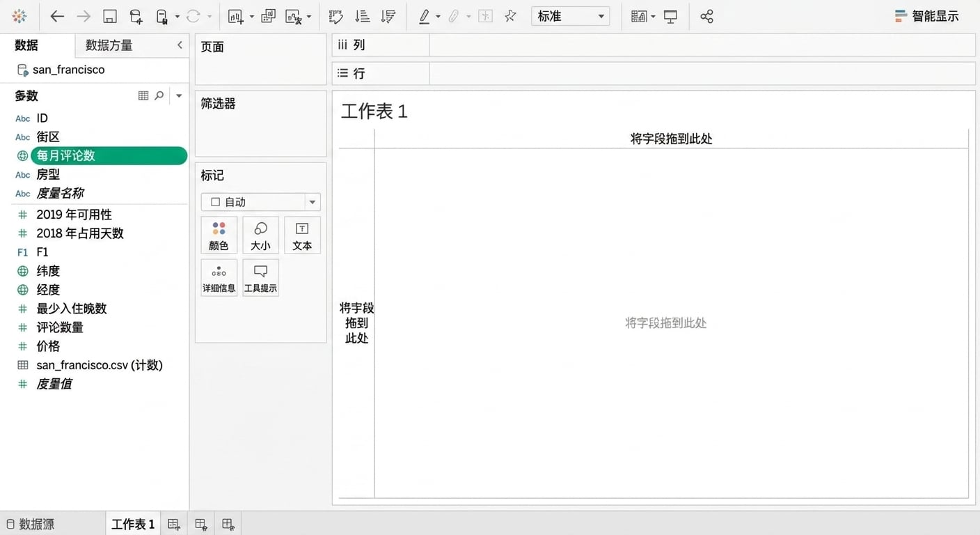Share the workbook via share icon
The image size is (980, 535).
click(x=706, y=16)
